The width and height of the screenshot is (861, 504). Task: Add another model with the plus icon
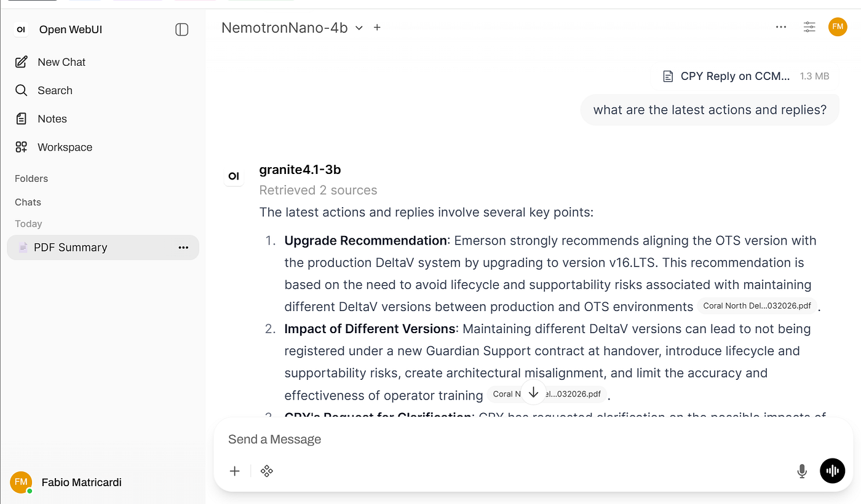(377, 28)
